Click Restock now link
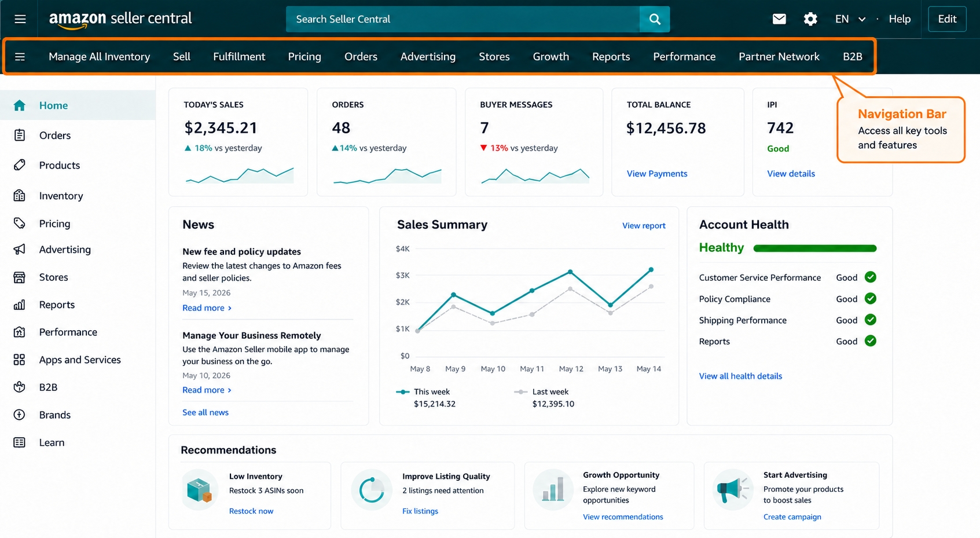Viewport: 980px width, 538px height. coord(251,511)
